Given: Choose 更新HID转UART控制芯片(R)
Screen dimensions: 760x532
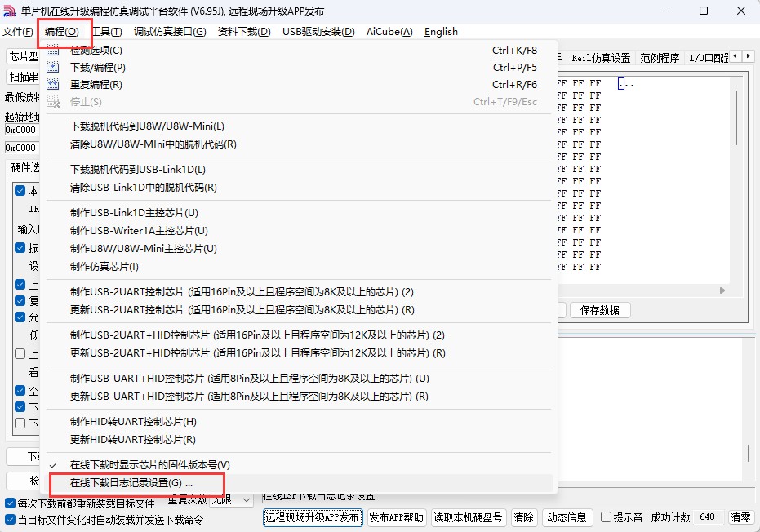Looking at the screenshot, I should tap(299, 440).
